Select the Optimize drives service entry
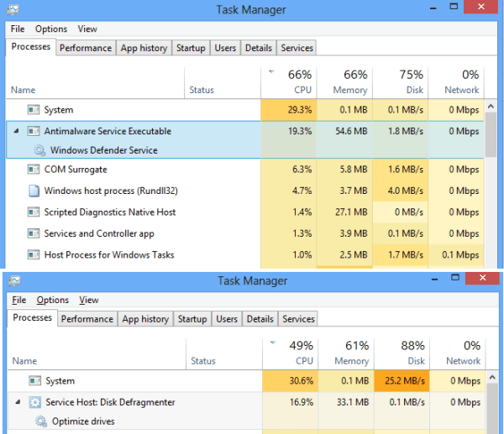 tap(83, 421)
